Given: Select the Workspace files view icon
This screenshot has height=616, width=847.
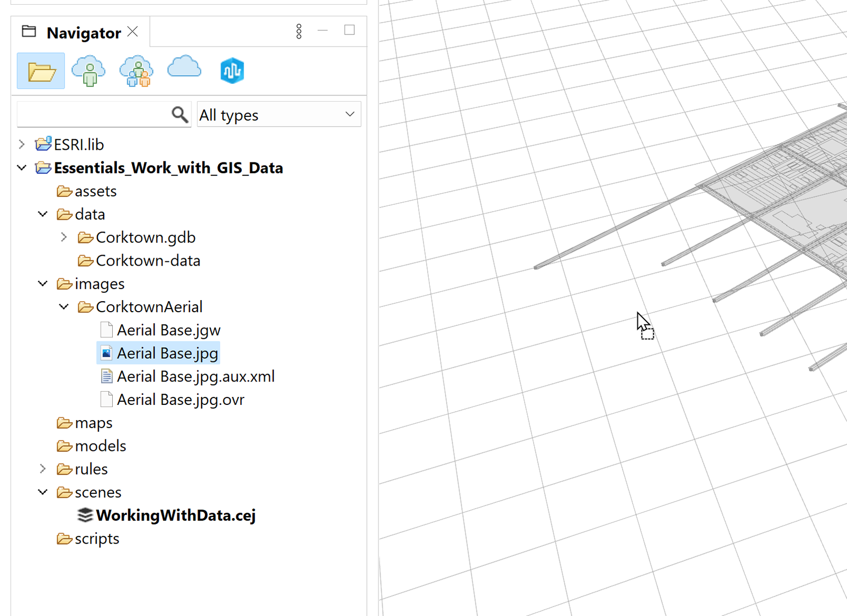Looking at the screenshot, I should [x=40, y=70].
